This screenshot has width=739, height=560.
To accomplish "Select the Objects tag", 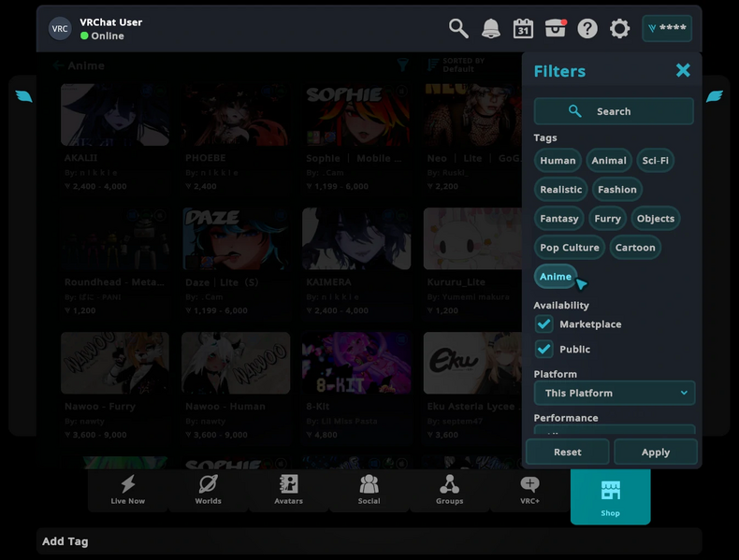I will click(656, 219).
